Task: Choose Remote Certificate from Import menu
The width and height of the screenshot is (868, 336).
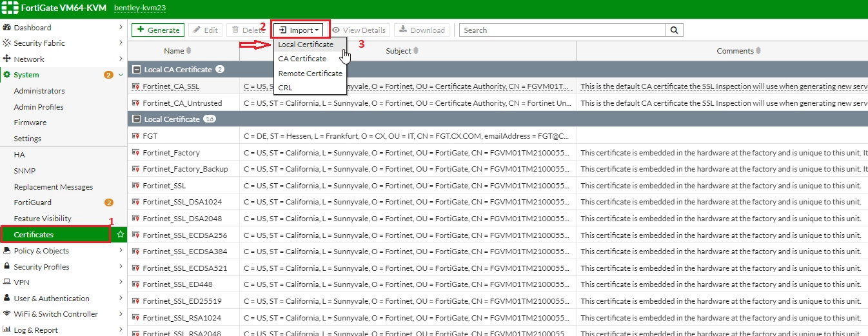Action: tap(310, 74)
